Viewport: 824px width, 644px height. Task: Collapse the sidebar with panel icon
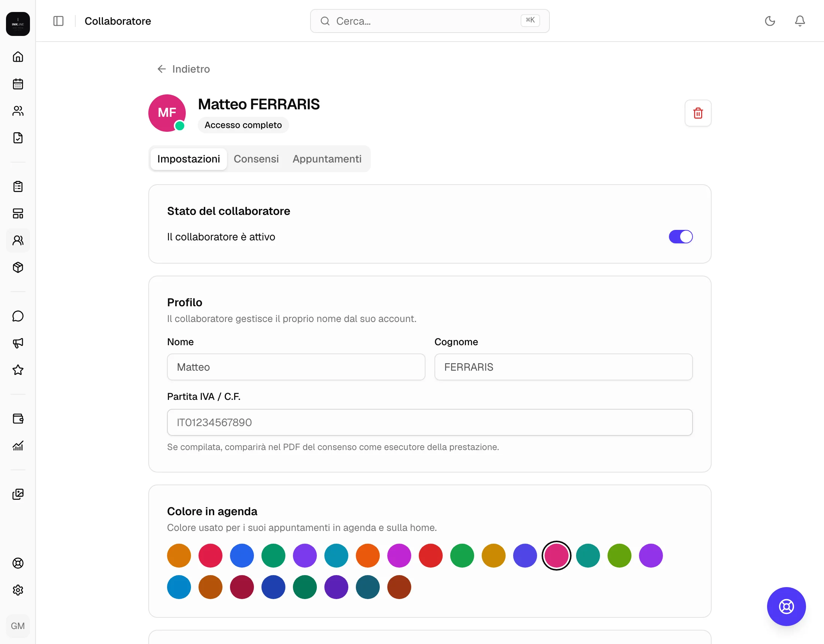pyautogui.click(x=58, y=21)
